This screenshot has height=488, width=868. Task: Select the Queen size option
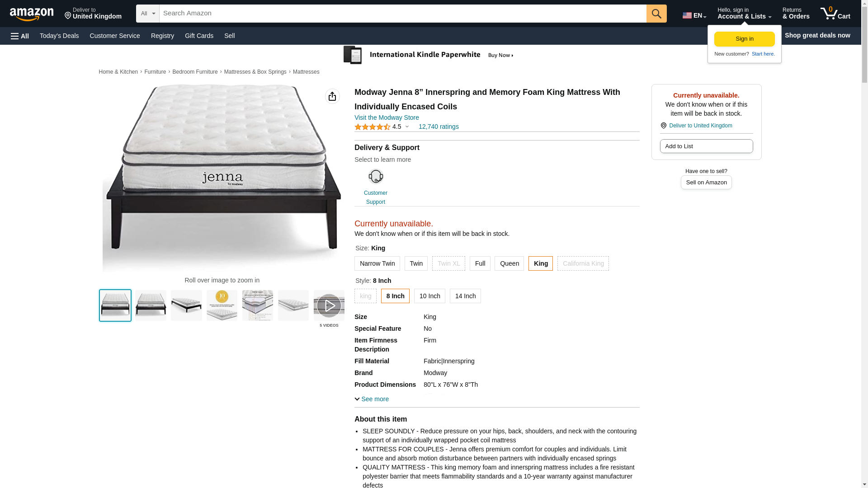[x=509, y=263]
